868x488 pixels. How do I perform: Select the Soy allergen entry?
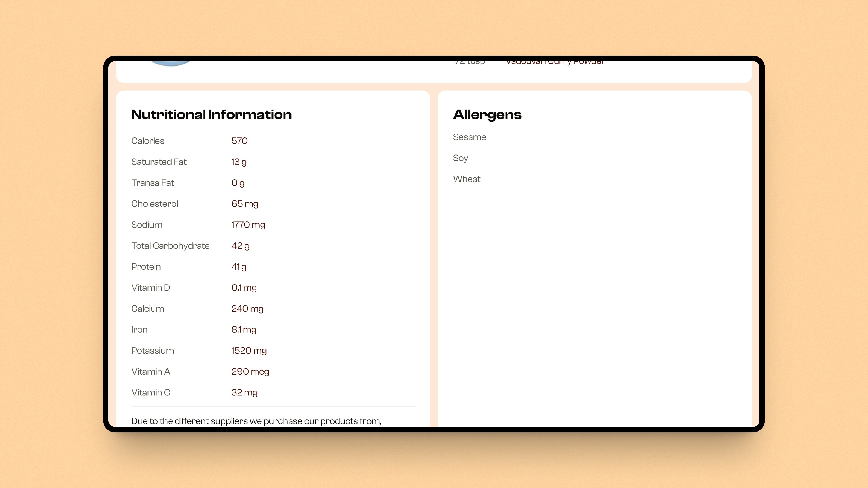pos(460,158)
